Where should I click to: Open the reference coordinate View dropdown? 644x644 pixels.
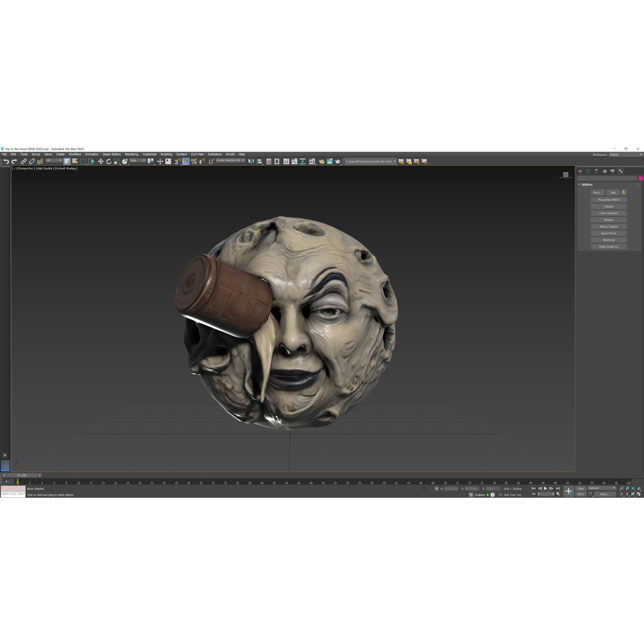(x=138, y=161)
